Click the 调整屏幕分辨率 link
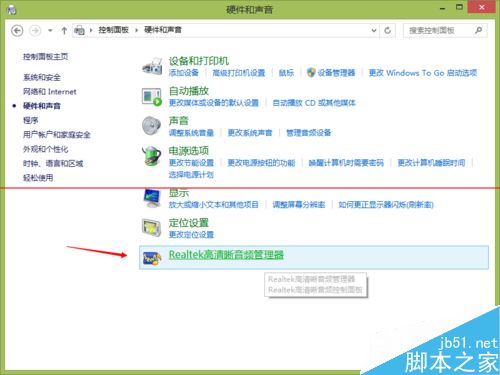This screenshot has width=500, height=375. [x=299, y=204]
